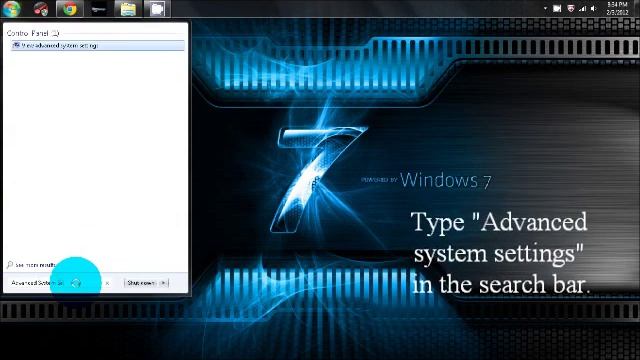640x360 pixels.
Task: Click the Shut down button
Action: pyautogui.click(x=140, y=283)
